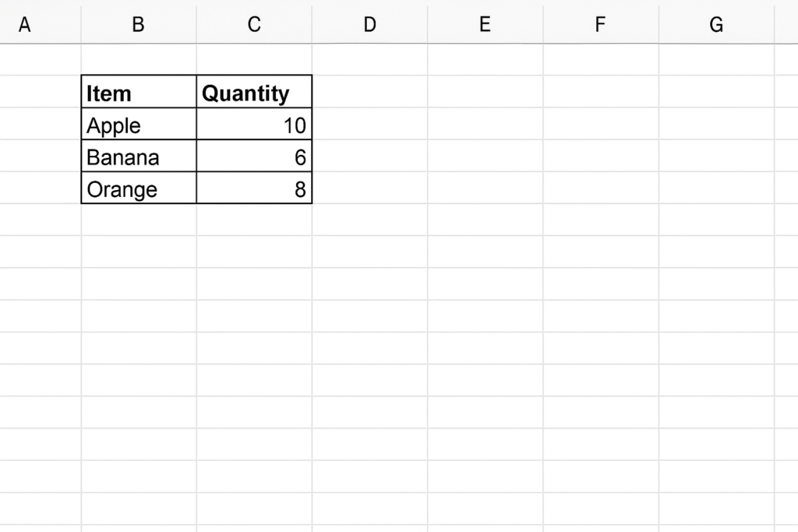Click empty cell directly below Orange
Viewport: 798px width, 532px height.
click(139, 220)
